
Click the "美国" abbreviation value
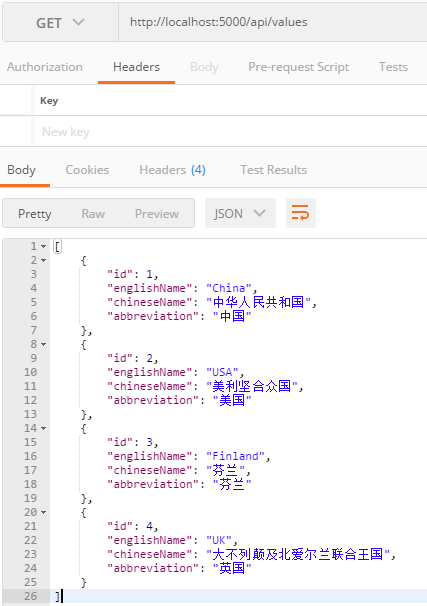[232, 400]
